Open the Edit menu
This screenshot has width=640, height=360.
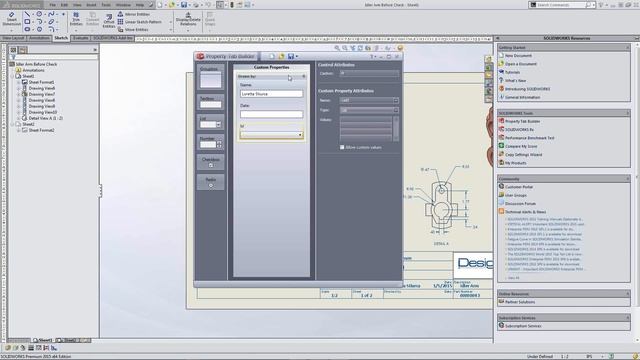(64, 5)
